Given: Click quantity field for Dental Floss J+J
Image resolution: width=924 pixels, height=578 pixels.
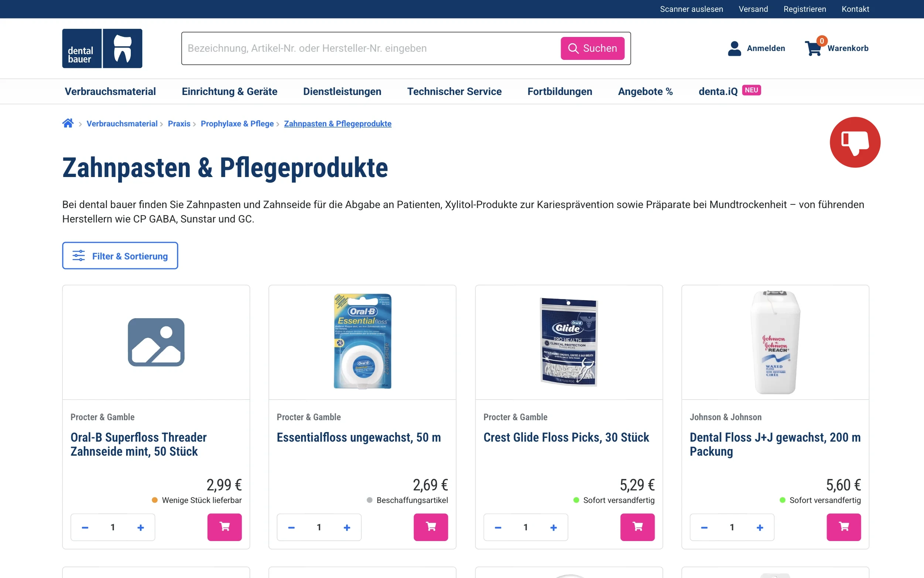Looking at the screenshot, I should click(x=732, y=527).
